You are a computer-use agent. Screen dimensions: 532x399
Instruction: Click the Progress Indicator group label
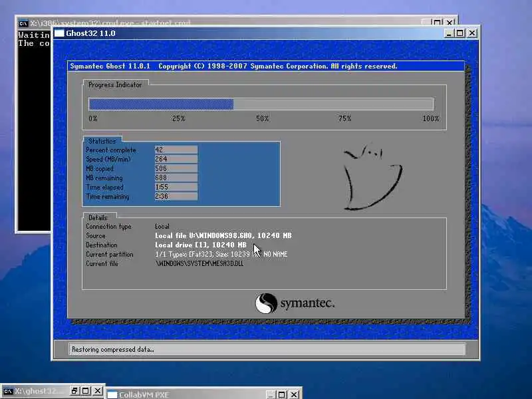[x=115, y=85]
